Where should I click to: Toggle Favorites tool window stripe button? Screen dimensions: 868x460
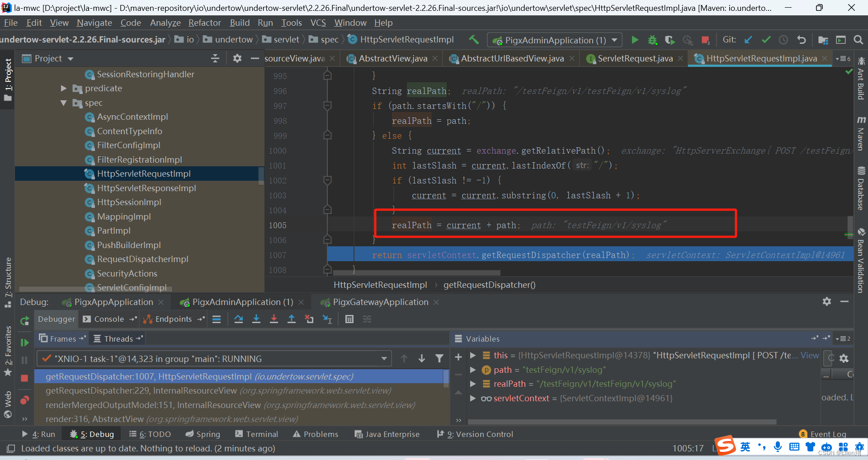pos(8,351)
